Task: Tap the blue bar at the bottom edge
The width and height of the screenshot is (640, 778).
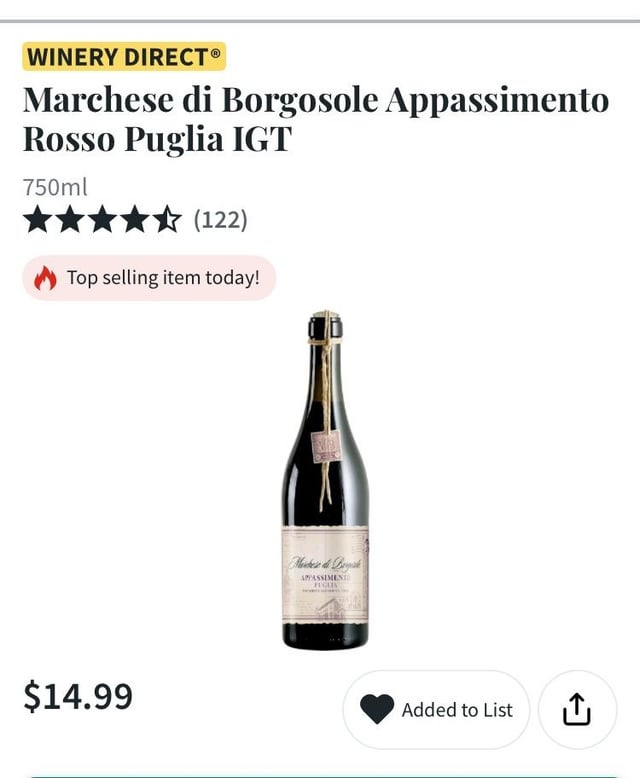Action: tap(320, 775)
